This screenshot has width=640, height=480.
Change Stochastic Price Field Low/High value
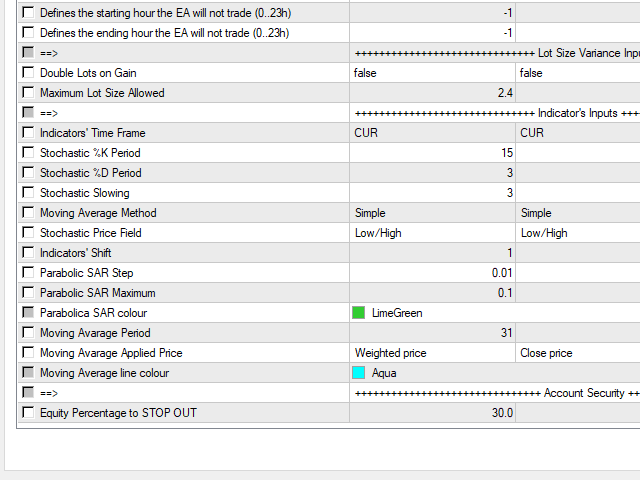tap(432, 233)
